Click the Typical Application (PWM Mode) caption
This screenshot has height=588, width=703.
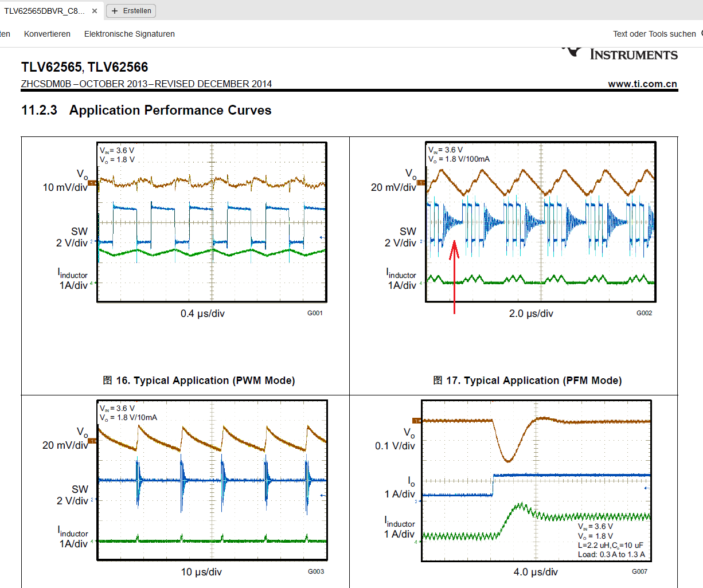click(x=199, y=381)
